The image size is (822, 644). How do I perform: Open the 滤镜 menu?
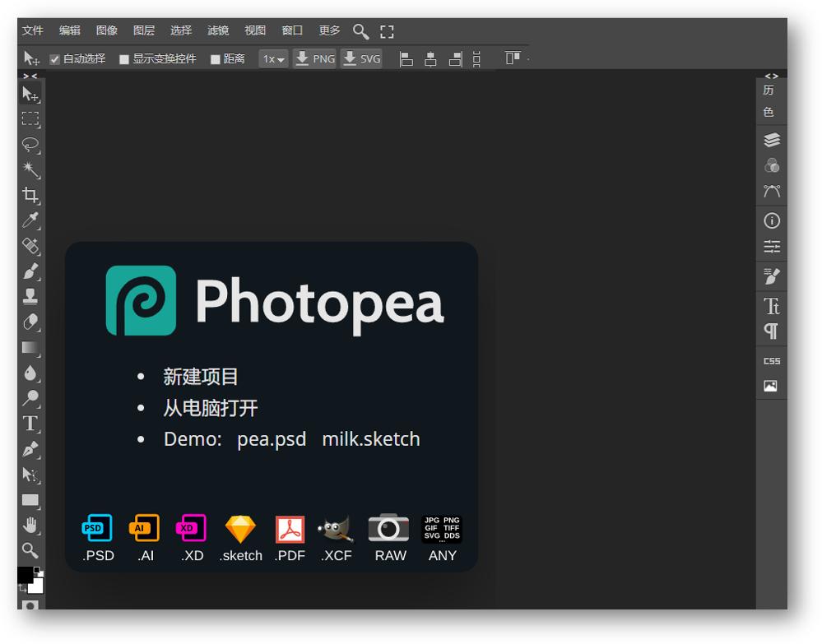pyautogui.click(x=218, y=30)
